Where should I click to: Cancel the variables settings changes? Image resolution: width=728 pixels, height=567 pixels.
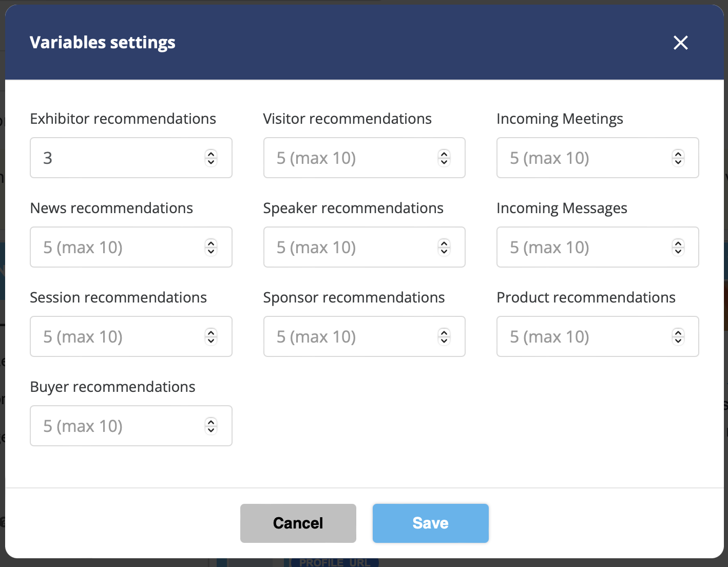(x=298, y=523)
